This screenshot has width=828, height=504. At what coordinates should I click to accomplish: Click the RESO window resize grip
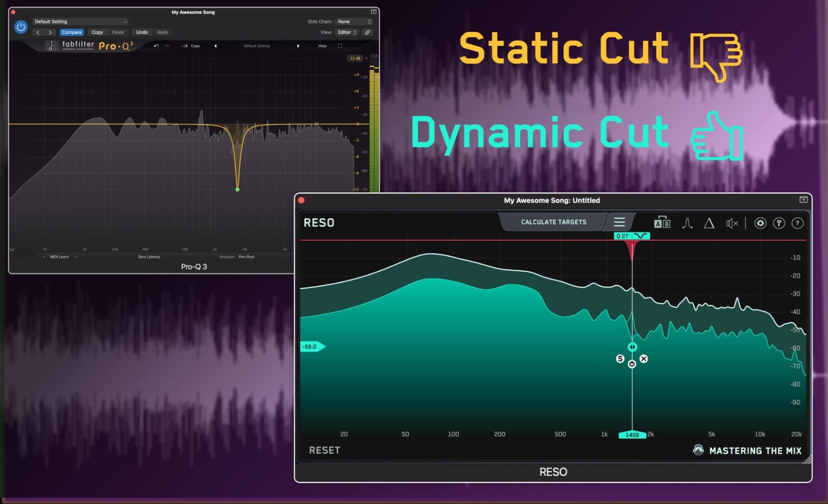[x=807, y=460]
